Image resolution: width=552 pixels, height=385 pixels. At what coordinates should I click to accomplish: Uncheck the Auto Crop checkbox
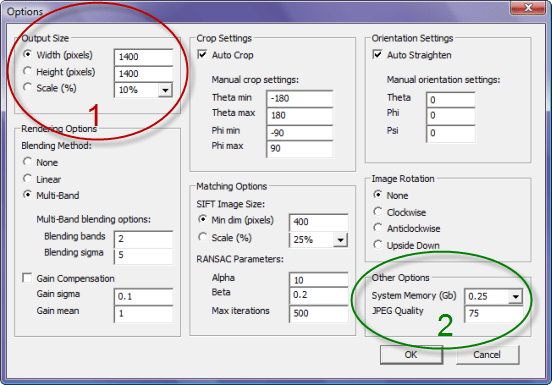coord(202,55)
